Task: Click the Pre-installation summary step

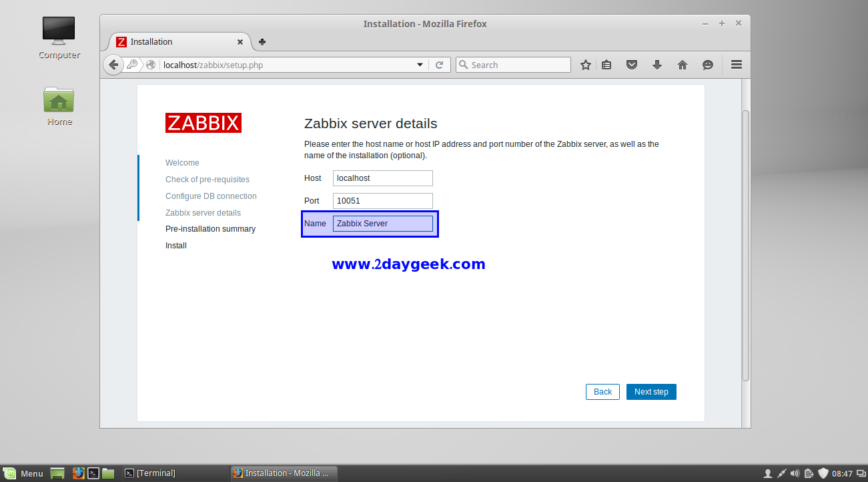Action: point(210,229)
